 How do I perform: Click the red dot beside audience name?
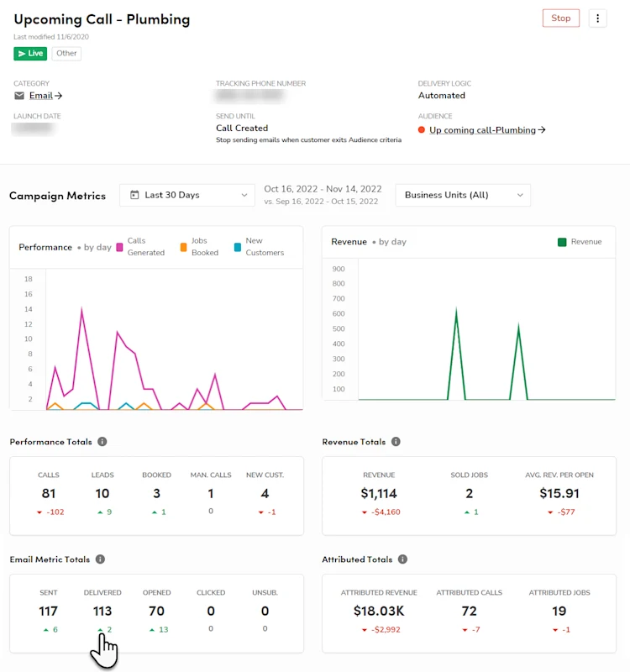422,130
